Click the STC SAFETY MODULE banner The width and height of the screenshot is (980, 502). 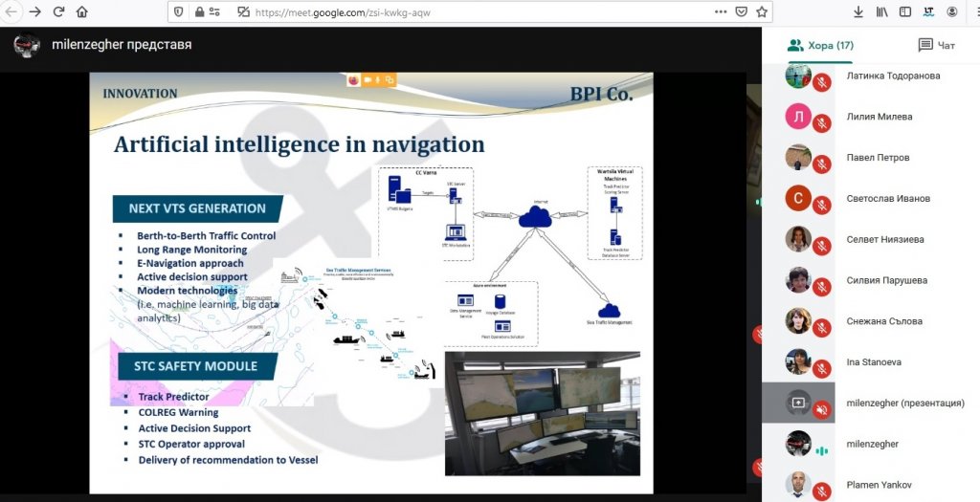(195, 366)
